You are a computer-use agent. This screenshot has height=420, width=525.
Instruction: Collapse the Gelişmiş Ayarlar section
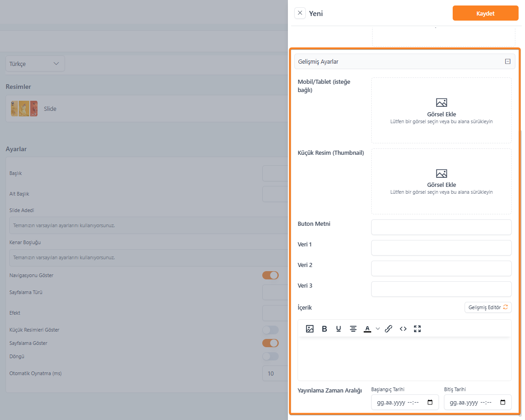tap(508, 62)
